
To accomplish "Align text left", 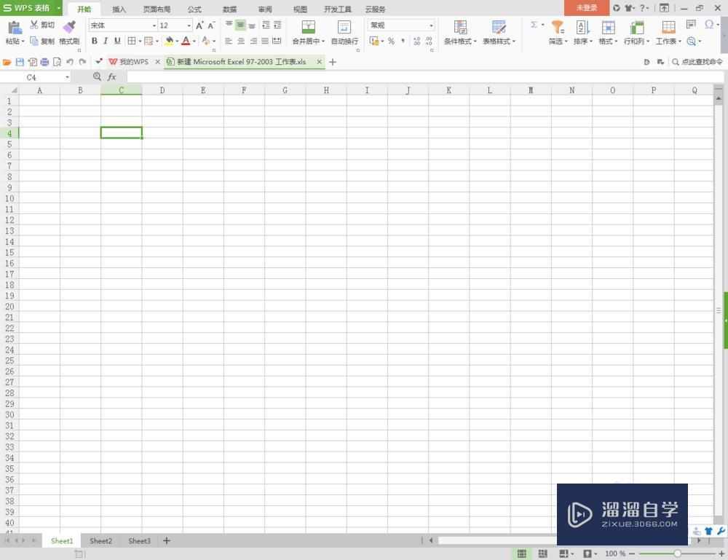I will point(229,41).
